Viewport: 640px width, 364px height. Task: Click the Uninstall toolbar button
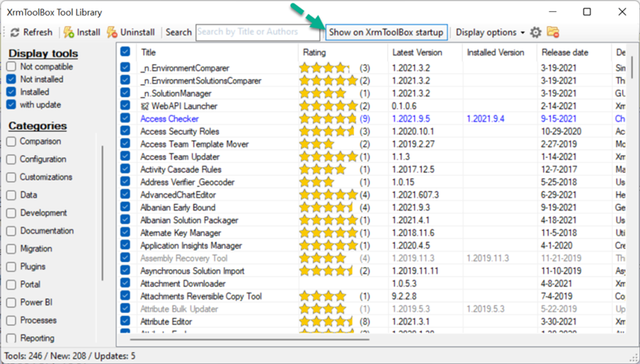pyautogui.click(x=130, y=32)
